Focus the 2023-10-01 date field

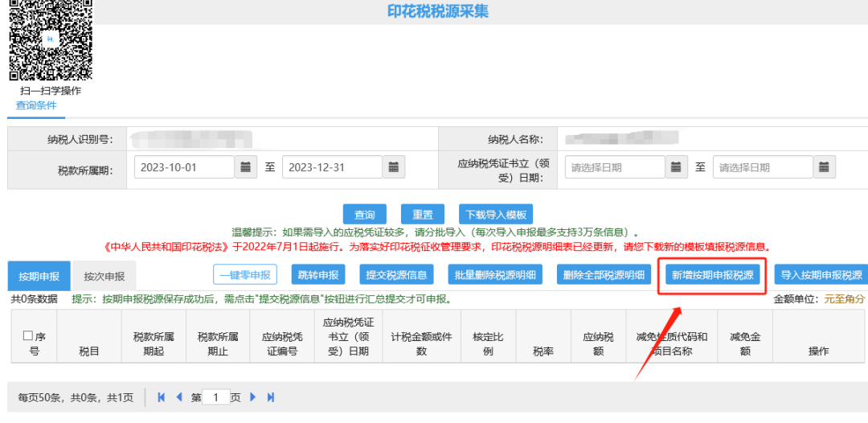184,166
